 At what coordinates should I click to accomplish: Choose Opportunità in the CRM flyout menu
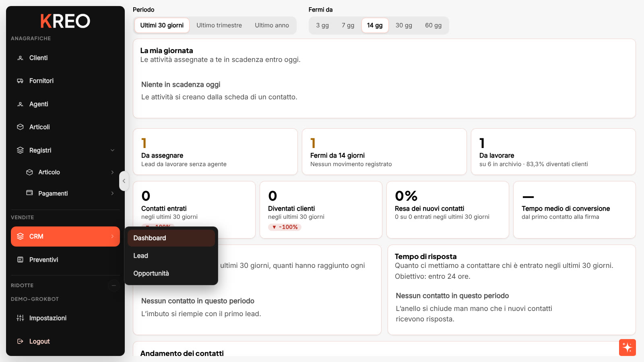pyautogui.click(x=171, y=274)
